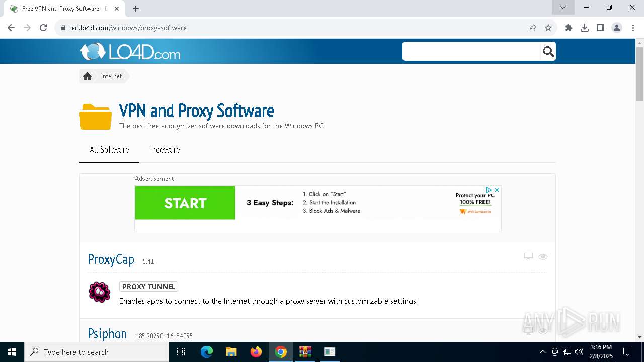Open WinRAR from the taskbar
Viewport: 644px width, 362px height.
click(305, 352)
